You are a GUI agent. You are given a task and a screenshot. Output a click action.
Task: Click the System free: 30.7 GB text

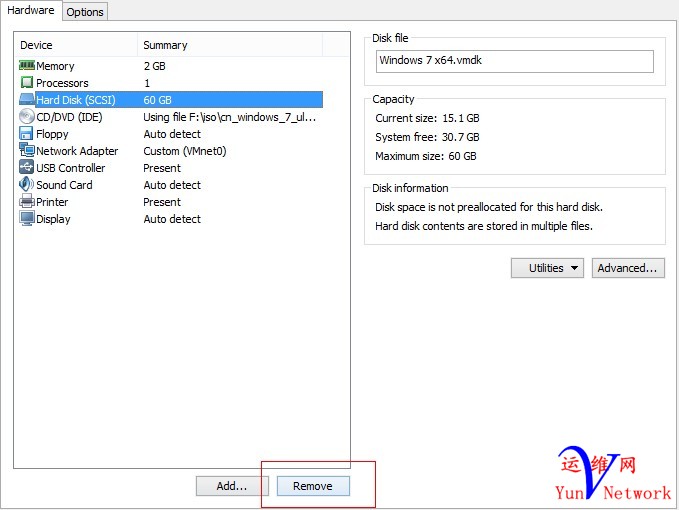(x=427, y=137)
